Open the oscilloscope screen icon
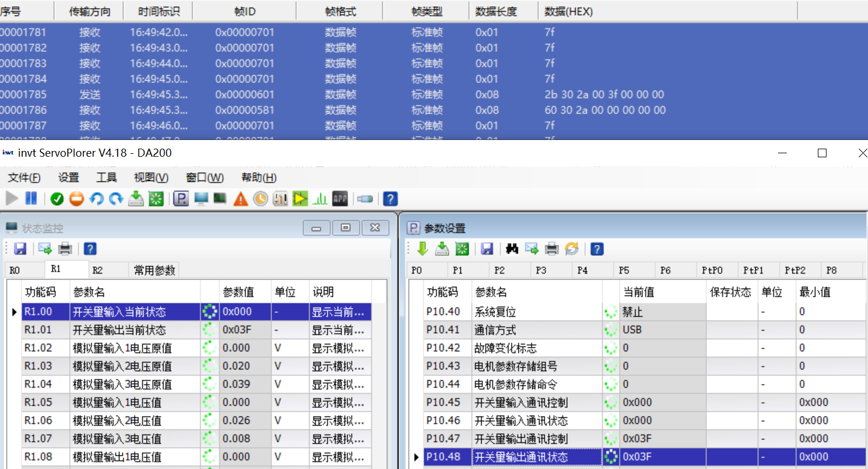Screen dimensions: 868x469 [220, 199]
